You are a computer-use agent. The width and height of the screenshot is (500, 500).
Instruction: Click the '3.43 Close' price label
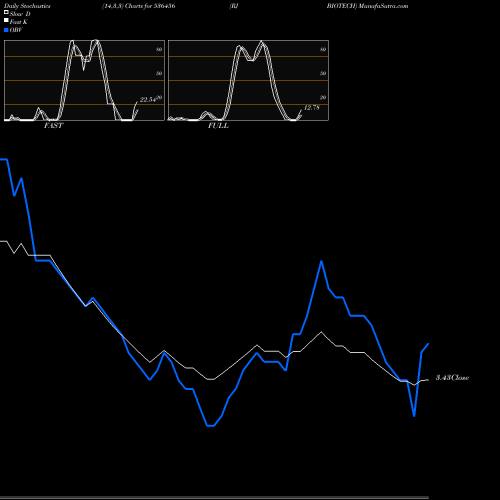[x=452, y=378]
